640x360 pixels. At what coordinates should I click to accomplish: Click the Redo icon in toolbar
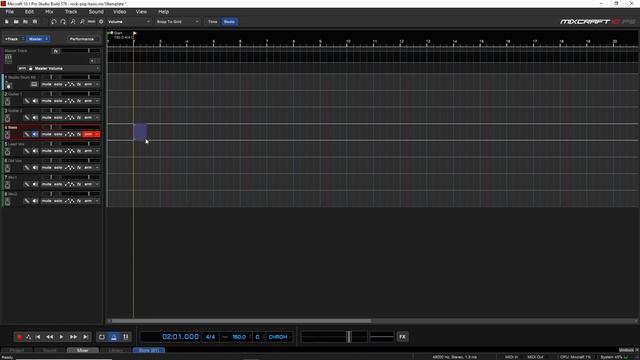pos(63,22)
